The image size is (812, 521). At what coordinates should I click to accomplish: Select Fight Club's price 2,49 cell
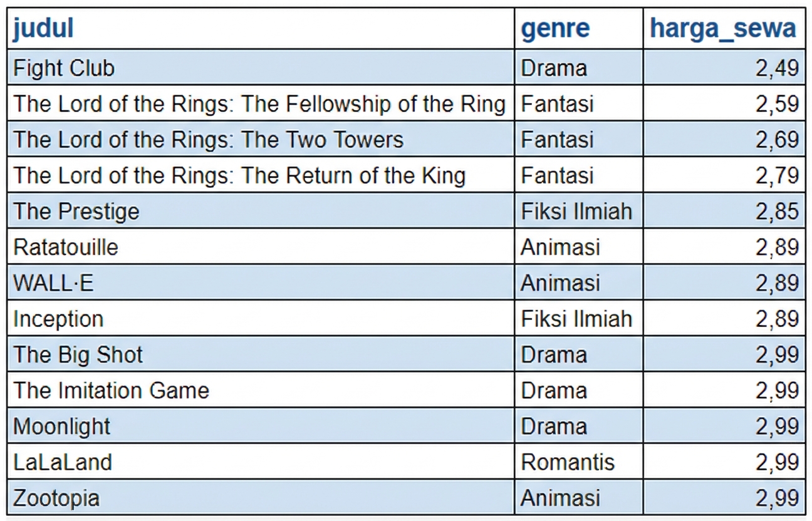tap(777, 68)
